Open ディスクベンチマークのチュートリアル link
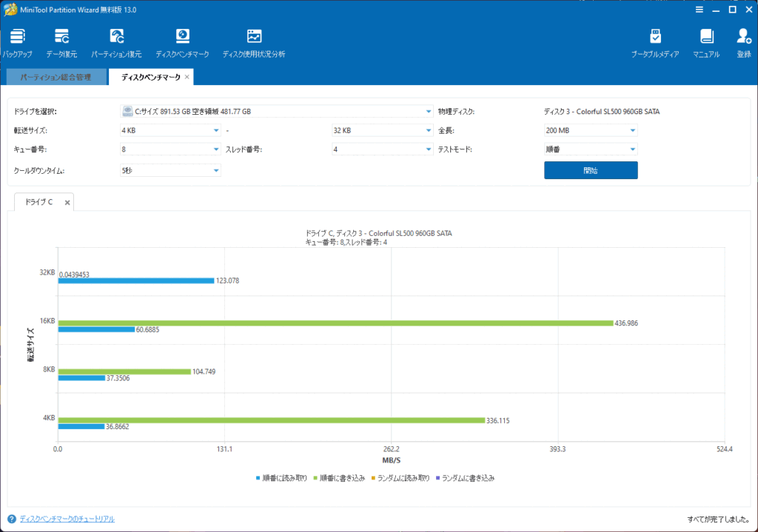The image size is (758, 532). pyautogui.click(x=67, y=519)
